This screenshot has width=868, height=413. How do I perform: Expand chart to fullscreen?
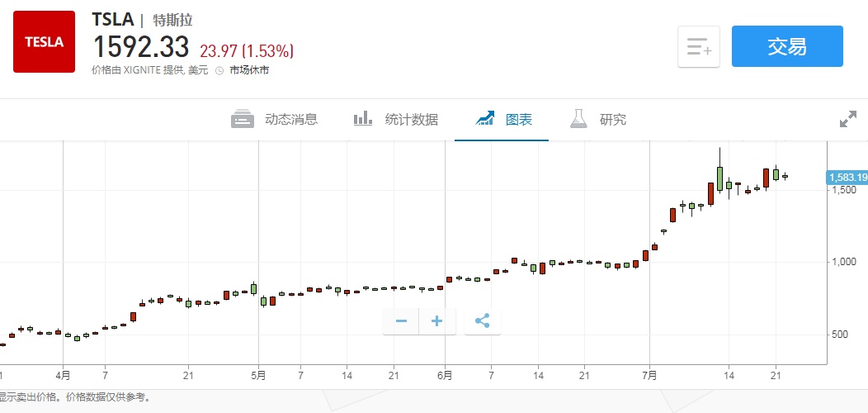[848, 119]
